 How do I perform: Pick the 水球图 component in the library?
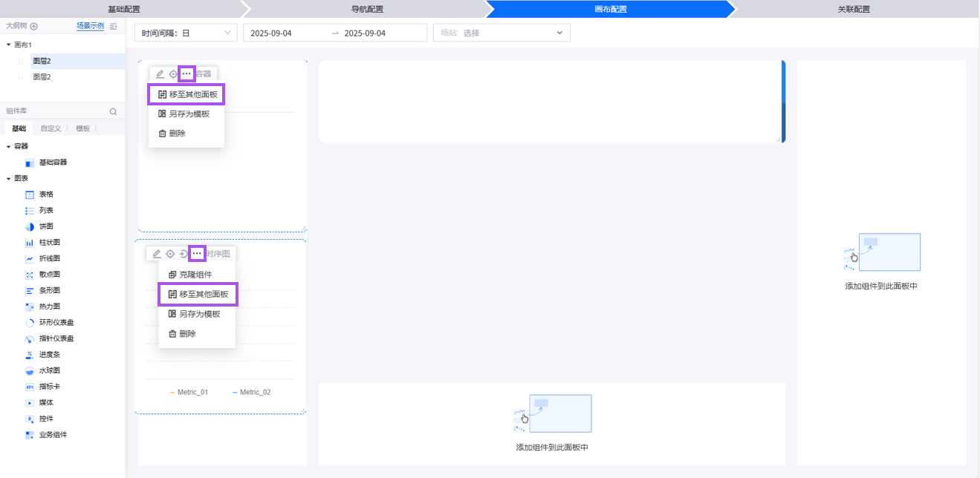coord(49,370)
